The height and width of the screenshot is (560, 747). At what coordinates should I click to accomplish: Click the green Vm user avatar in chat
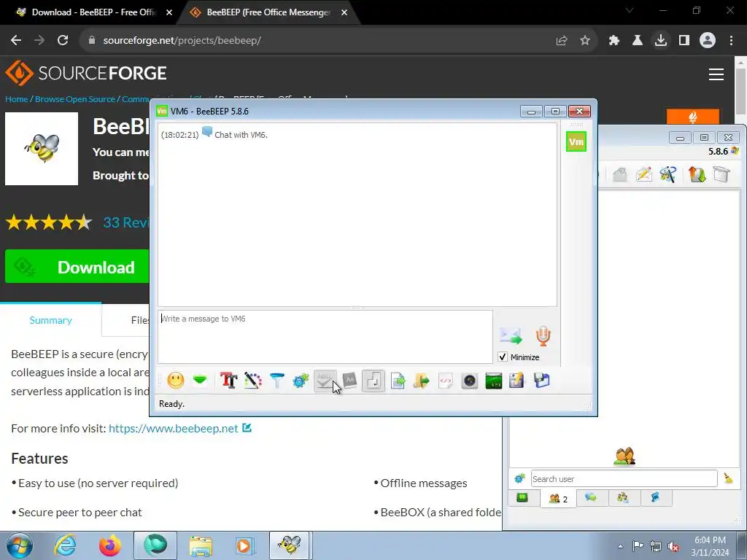[x=576, y=141]
